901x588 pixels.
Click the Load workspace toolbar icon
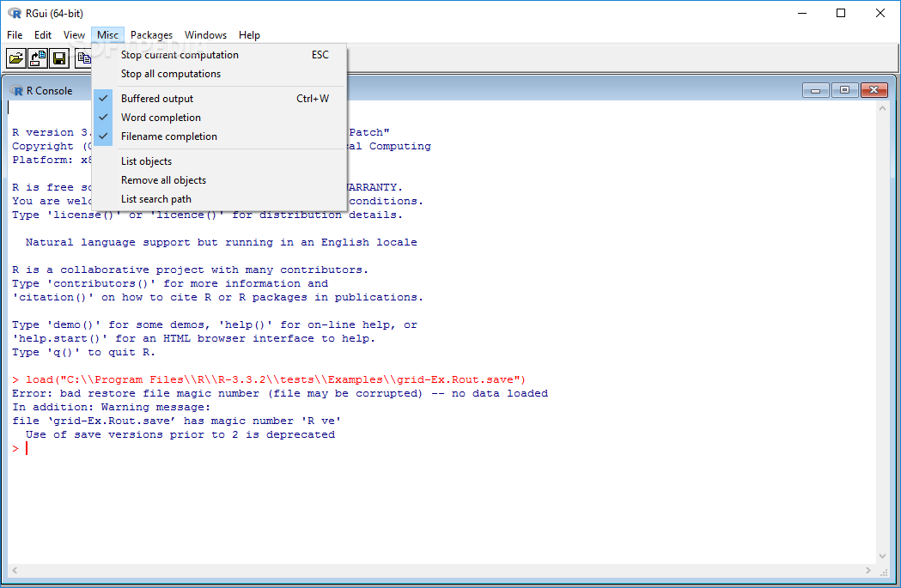tap(38, 58)
